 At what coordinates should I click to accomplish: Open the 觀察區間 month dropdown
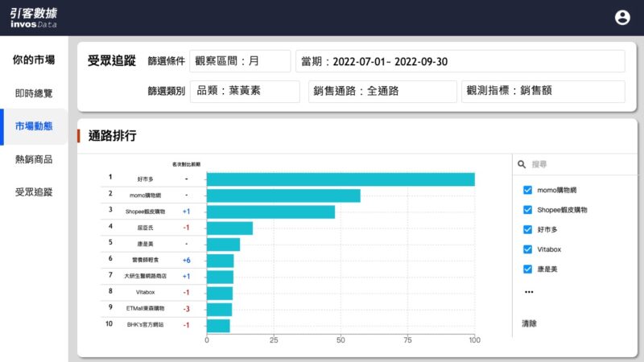240,61
